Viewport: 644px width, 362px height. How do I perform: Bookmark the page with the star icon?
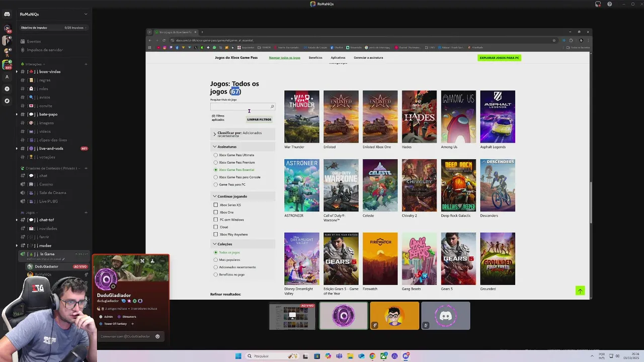point(554,40)
